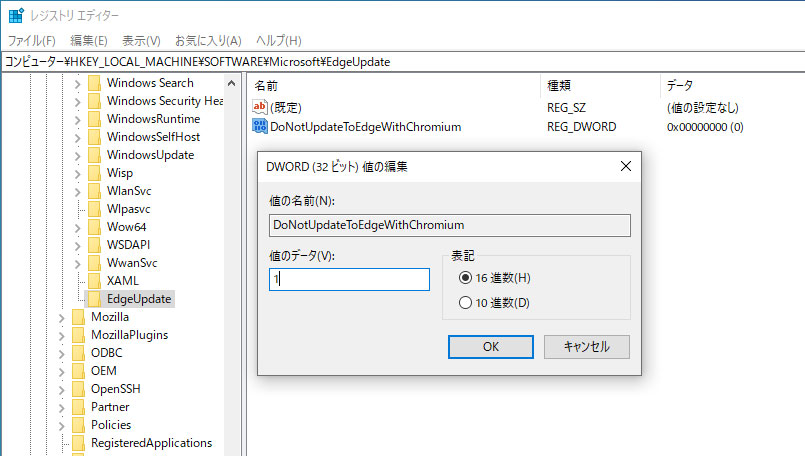Image resolution: width=805 pixels, height=456 pixels.
Task: Click the ODBC folder icon
Action: point(79,353)
